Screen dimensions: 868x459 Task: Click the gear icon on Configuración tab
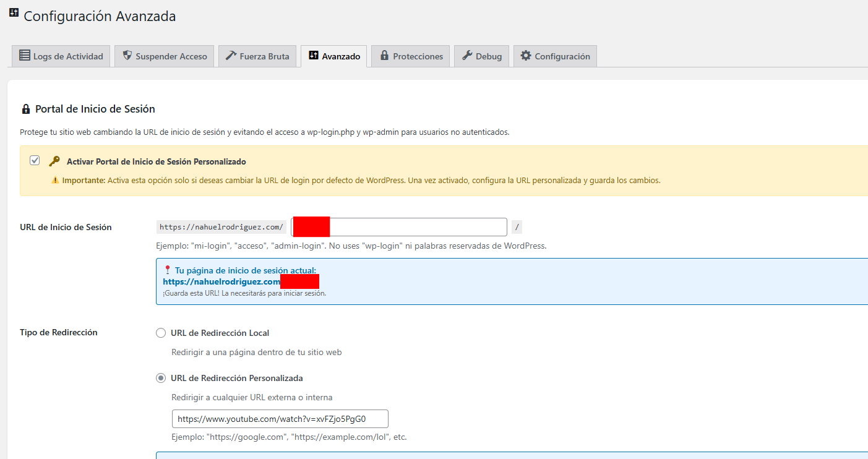[526, 56]
